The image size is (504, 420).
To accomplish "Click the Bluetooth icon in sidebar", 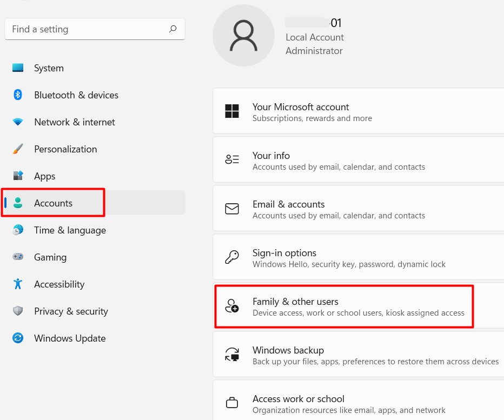I will click(18, 95).
